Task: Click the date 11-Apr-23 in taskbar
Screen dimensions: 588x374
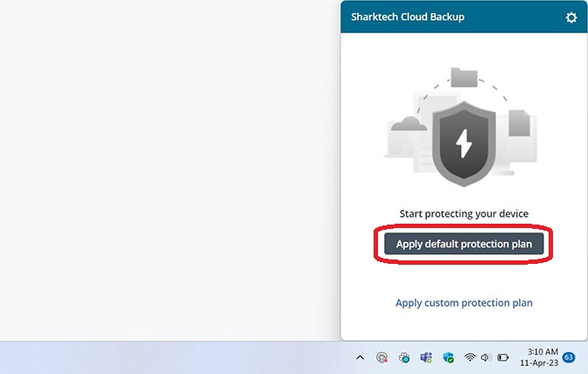Action: pos(539,363)
